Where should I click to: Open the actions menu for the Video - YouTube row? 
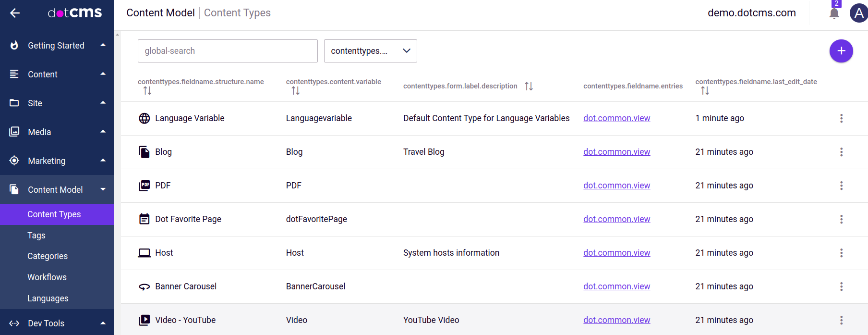[x=841, y=320]
